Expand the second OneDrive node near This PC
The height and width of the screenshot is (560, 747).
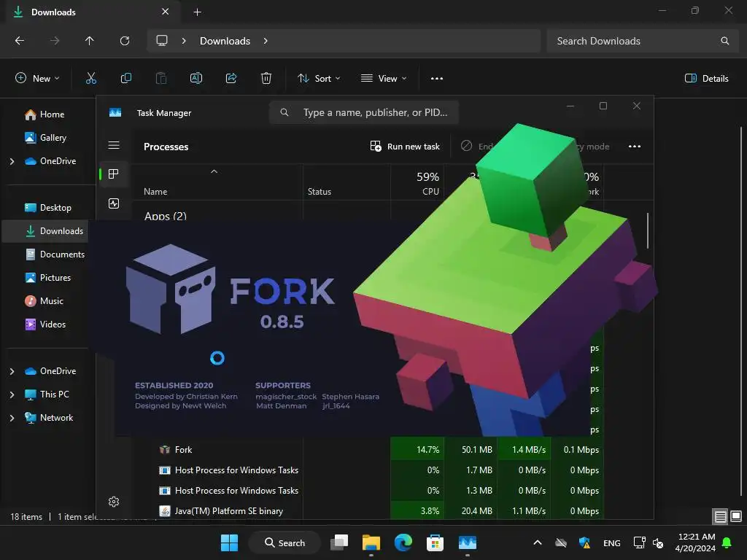click(12, 371)
